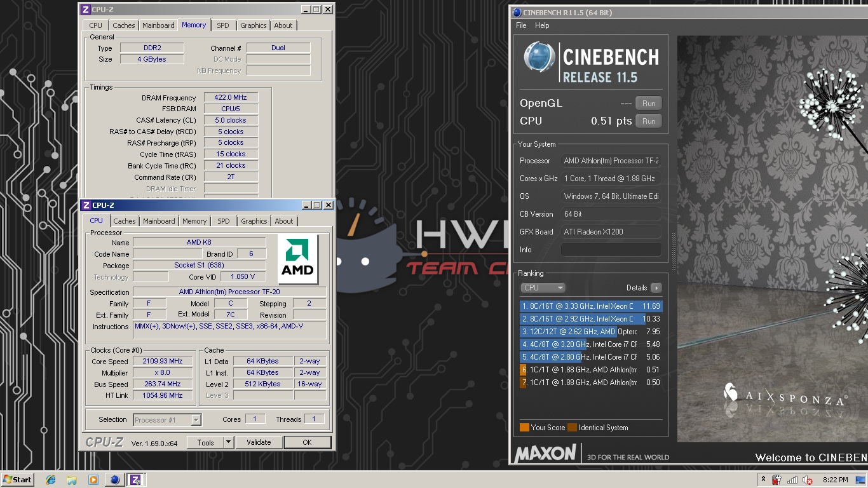The width and height of the screenshot is (868, 488).
Task: Open CPU tab in upper CPU-Z window
Action: (x=95, y=25)
